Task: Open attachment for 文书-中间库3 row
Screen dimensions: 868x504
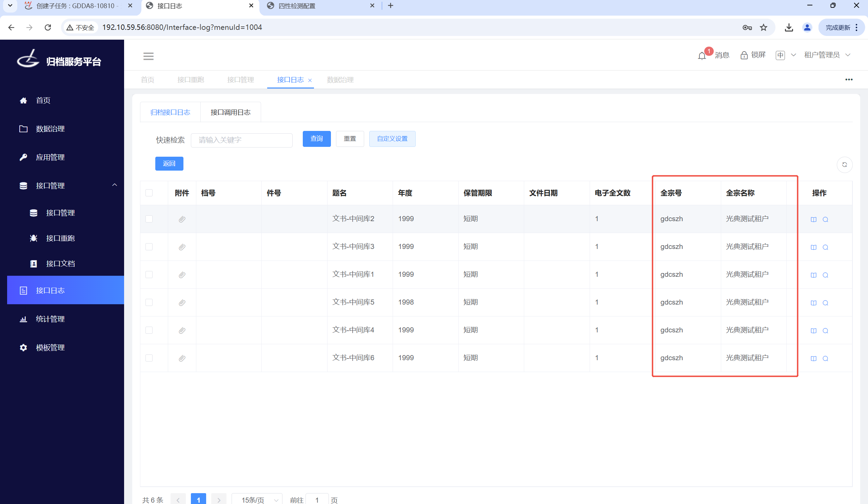Action: pyautogui.click(x=182, y=247)
